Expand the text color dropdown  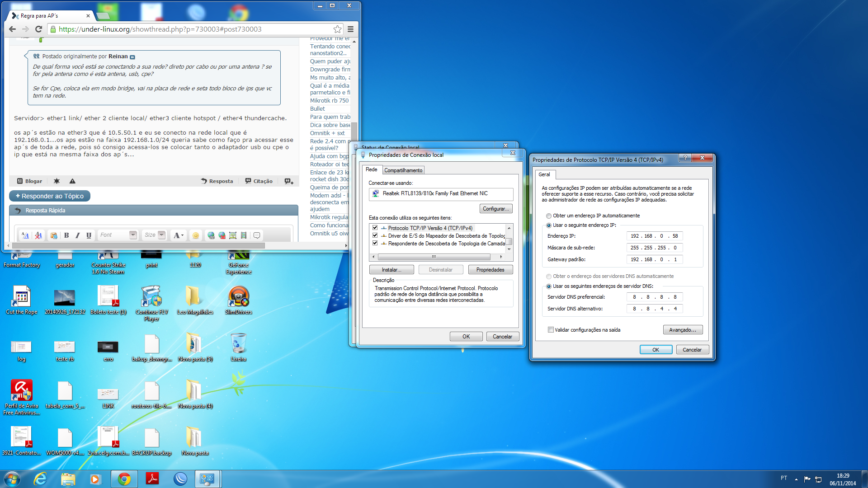click(182, 235)
